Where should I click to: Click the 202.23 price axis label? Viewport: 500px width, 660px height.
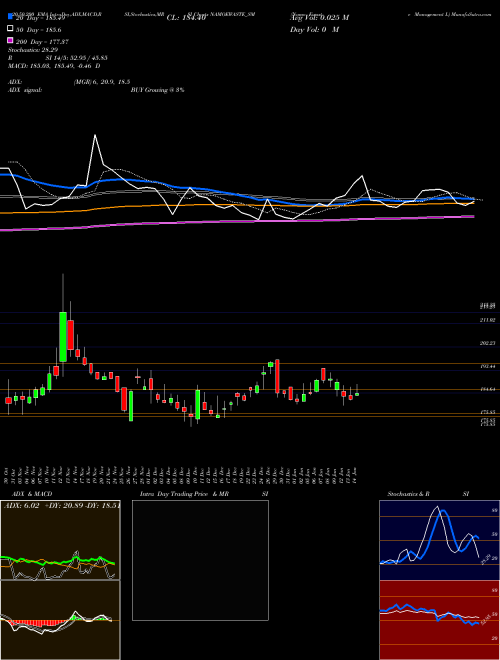coord(487,343)
